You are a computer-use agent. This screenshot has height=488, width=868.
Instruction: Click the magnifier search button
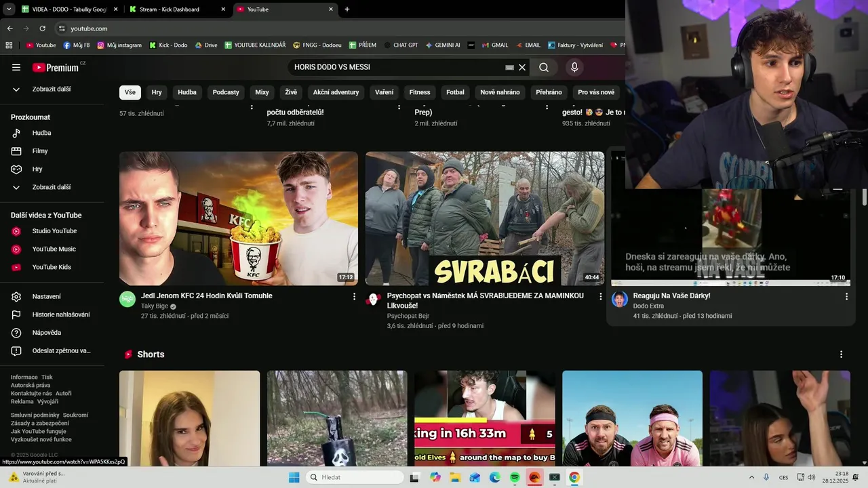pyautogui.click(x=544, y=67)
